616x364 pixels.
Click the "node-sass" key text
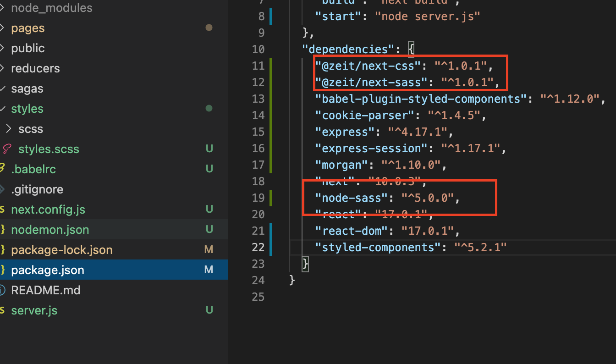(x=352, y=198)
